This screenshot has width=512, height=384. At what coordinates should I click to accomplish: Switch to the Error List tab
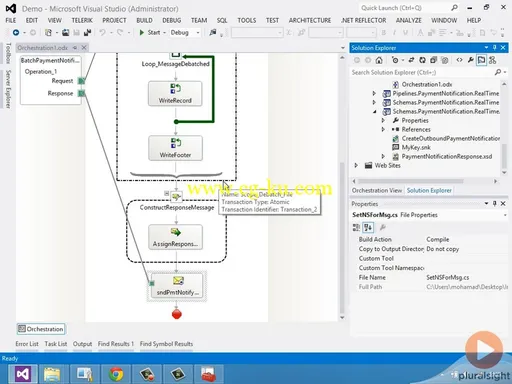27,344
